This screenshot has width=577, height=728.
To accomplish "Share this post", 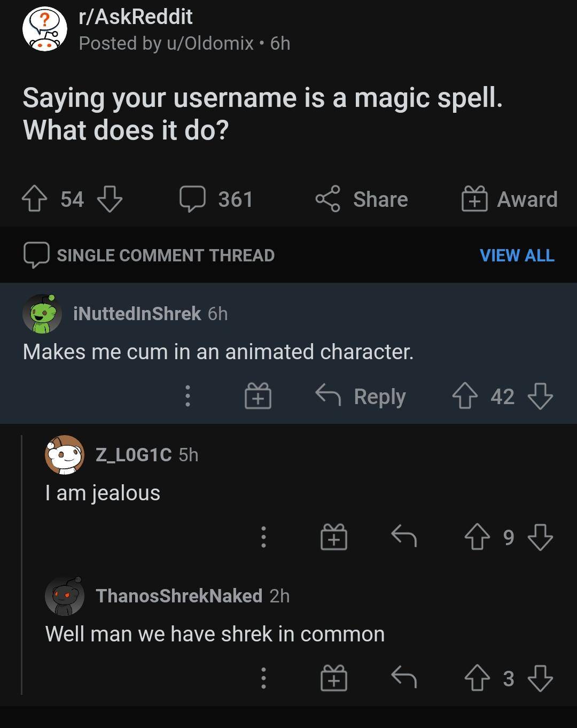I will pyautogui.click(x=362, y=199).
